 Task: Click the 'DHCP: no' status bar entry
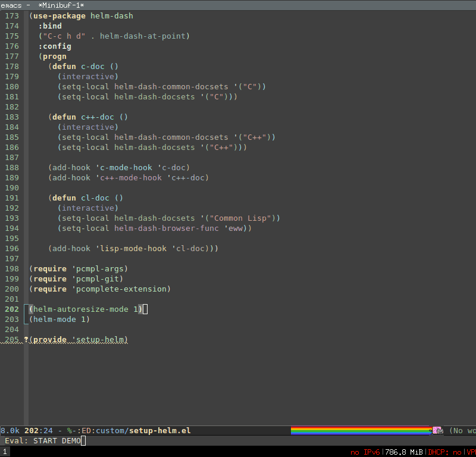[444, 452]
